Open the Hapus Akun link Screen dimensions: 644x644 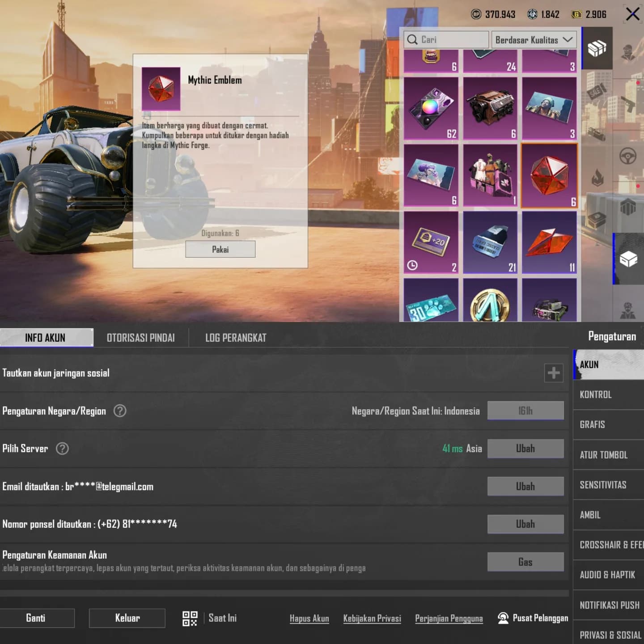point(309,619)
